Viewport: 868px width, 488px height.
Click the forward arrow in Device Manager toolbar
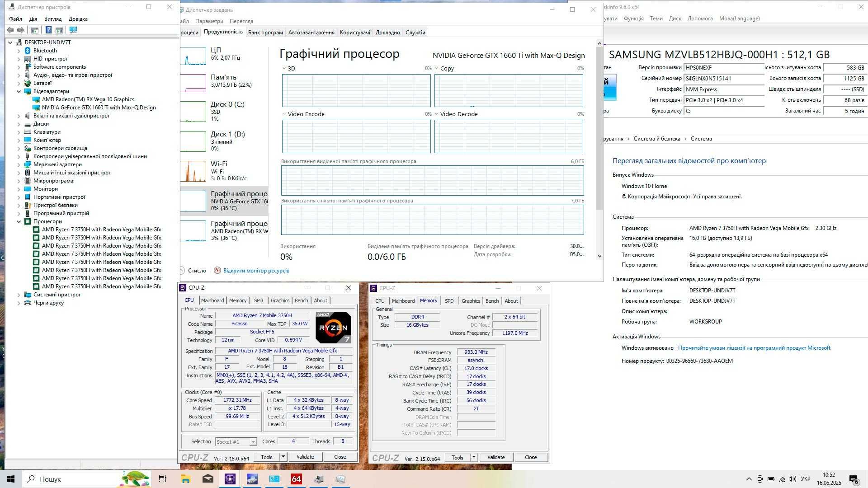(x=20, y=30)
